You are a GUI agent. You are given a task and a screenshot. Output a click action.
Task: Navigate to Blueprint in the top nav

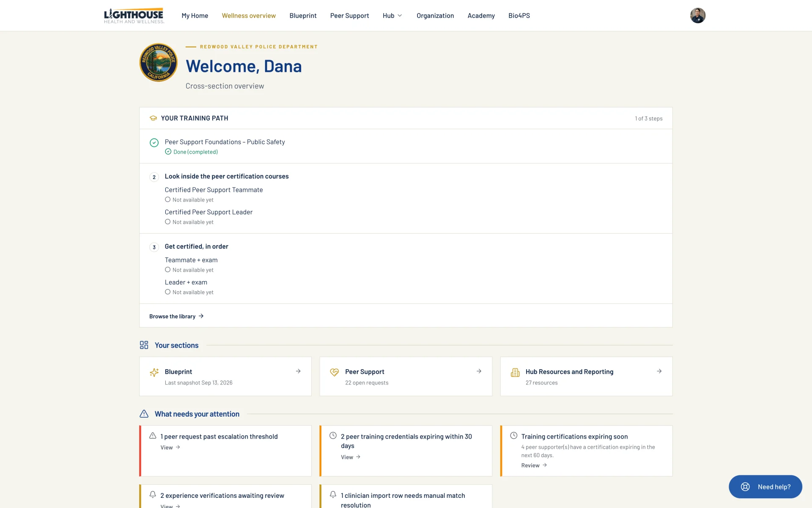coord(303,16)
